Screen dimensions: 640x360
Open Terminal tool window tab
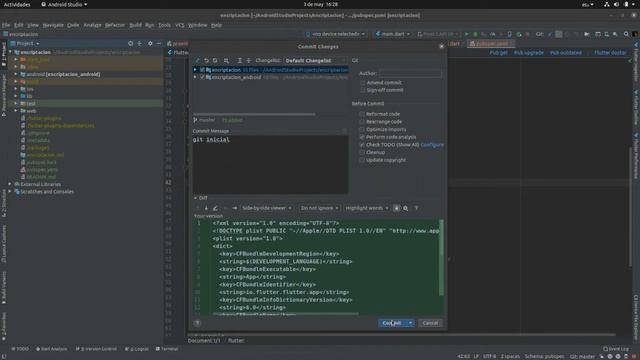(167, 349)
